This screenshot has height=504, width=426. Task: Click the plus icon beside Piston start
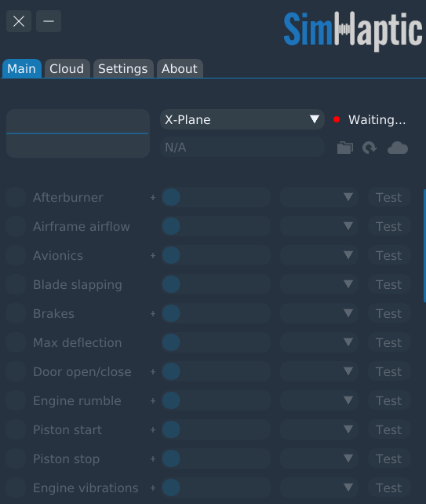tap(153, 429)
